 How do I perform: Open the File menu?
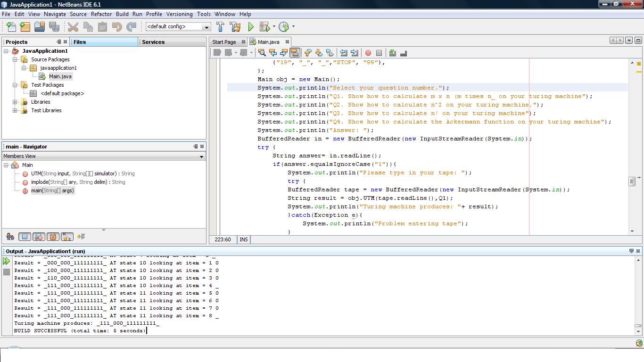tap(6, 14)
